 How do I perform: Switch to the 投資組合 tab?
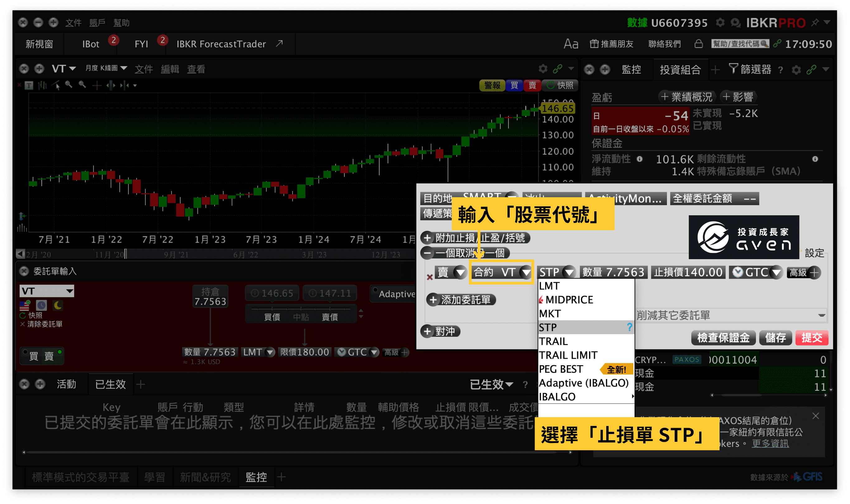(681, 69)
